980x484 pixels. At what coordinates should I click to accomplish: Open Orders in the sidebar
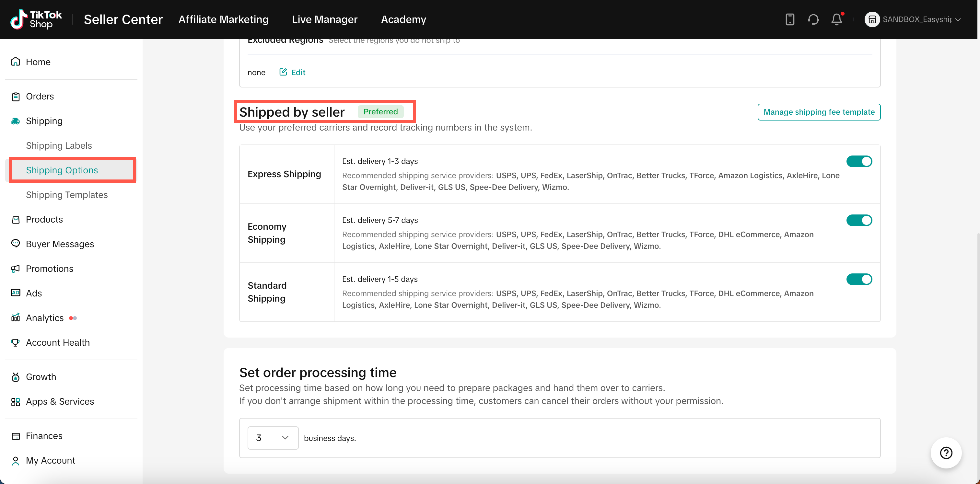(40, 97)
